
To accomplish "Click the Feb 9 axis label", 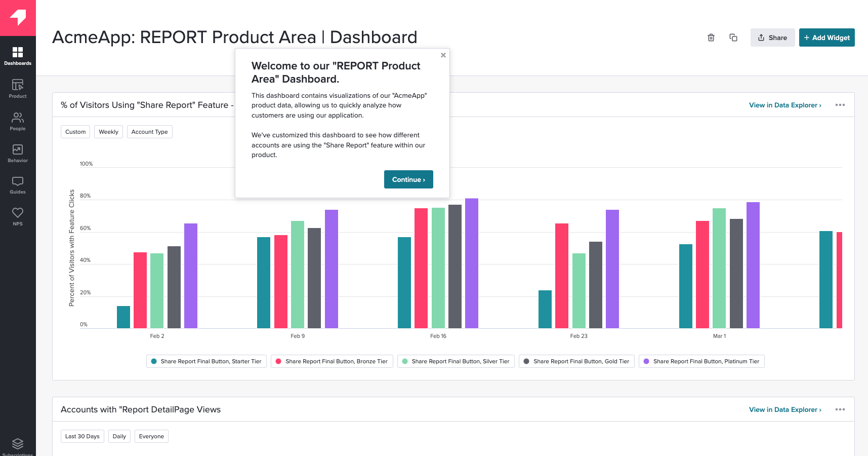I will click(298, 336).
